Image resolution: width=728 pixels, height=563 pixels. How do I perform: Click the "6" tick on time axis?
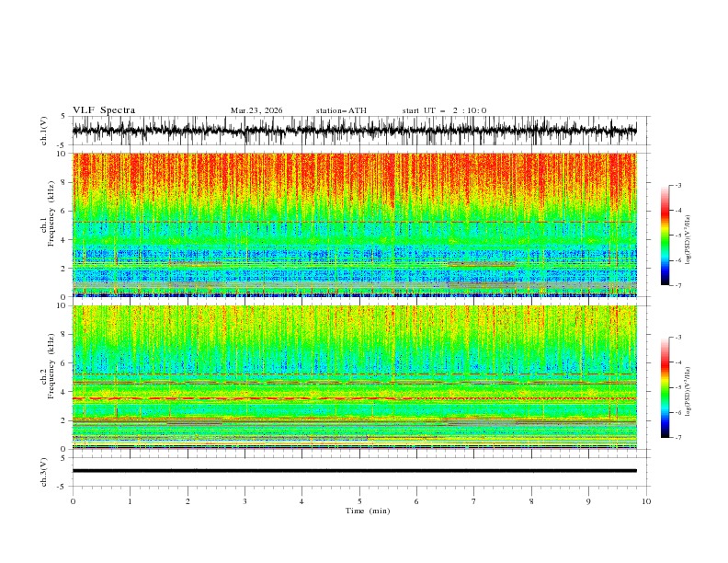[x=416, y=501]
